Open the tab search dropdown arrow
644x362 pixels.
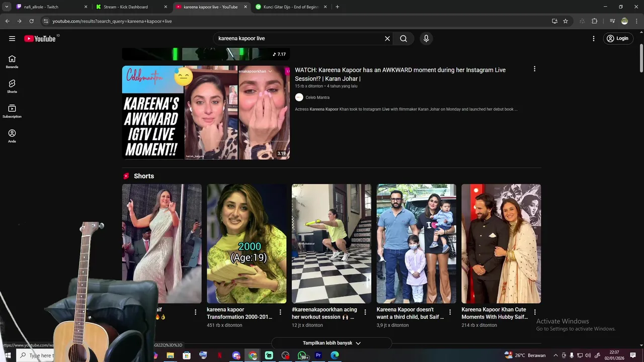(7, 7)
